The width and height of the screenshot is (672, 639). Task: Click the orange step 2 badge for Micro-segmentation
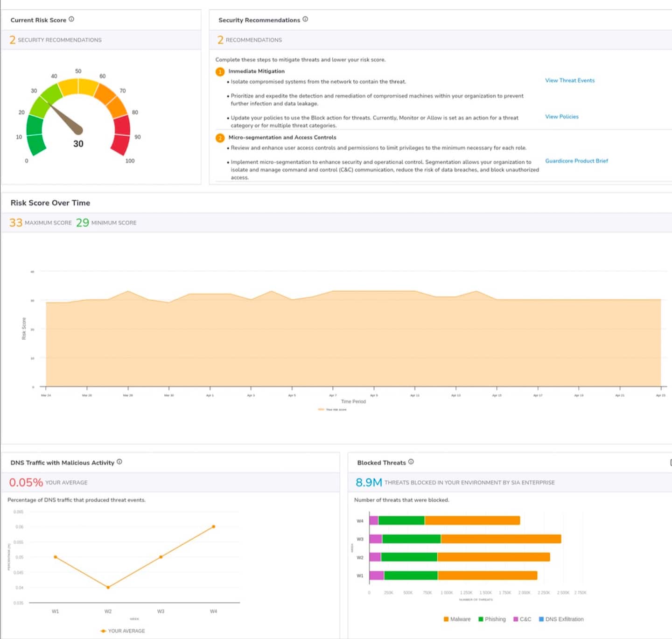220,138
